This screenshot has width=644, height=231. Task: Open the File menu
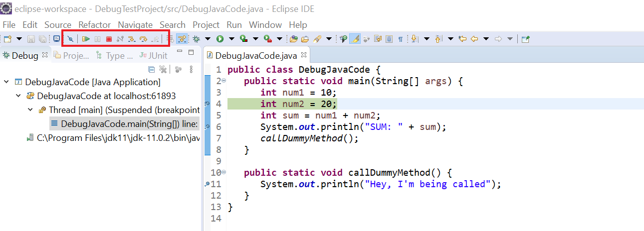click(9, 24)
